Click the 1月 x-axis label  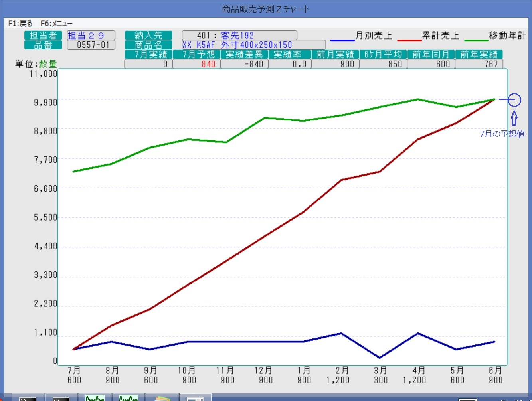pos(304,371)
